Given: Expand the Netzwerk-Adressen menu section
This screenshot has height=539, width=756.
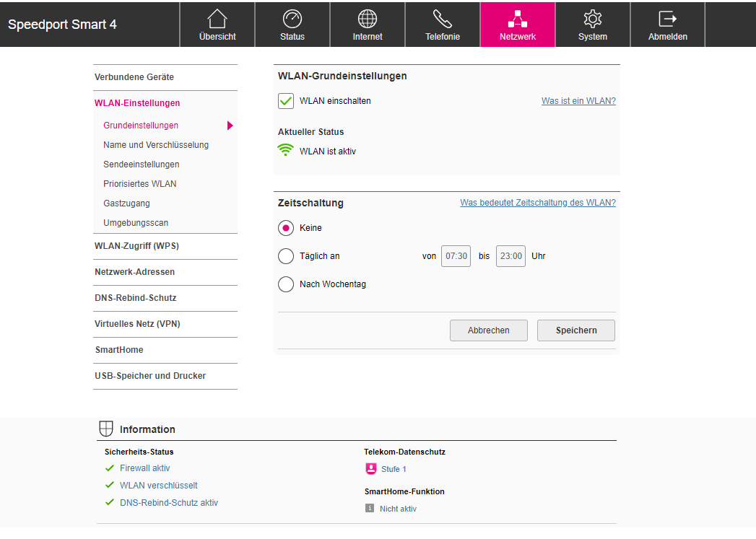Looking at the screenshot, I should tap(134, 272).
